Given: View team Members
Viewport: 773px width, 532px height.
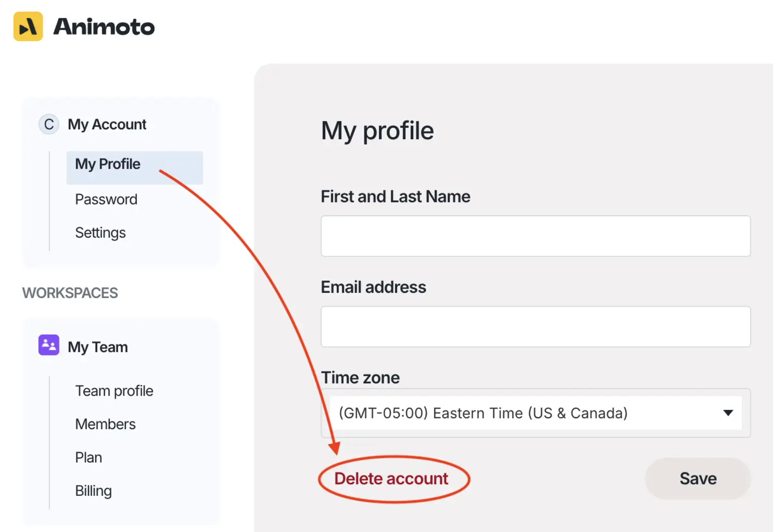Looking at the screenshot, I should point(105,424).
